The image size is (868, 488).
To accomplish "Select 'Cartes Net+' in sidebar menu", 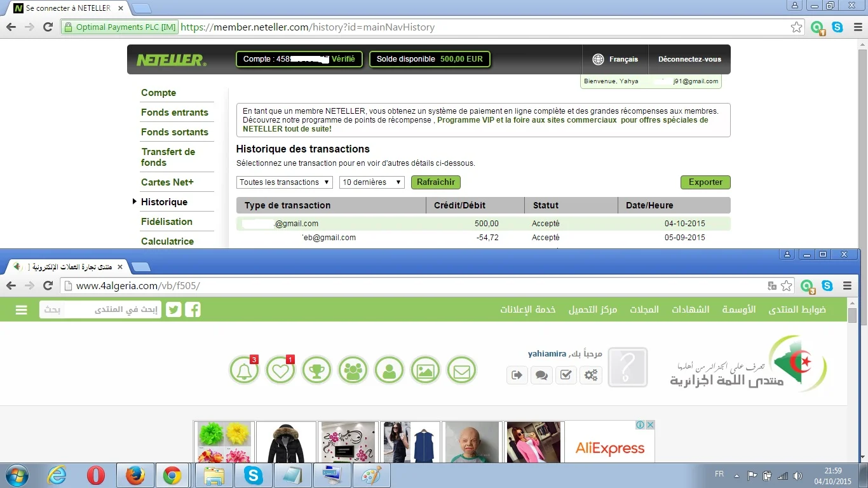I will (x=167, y=182).
